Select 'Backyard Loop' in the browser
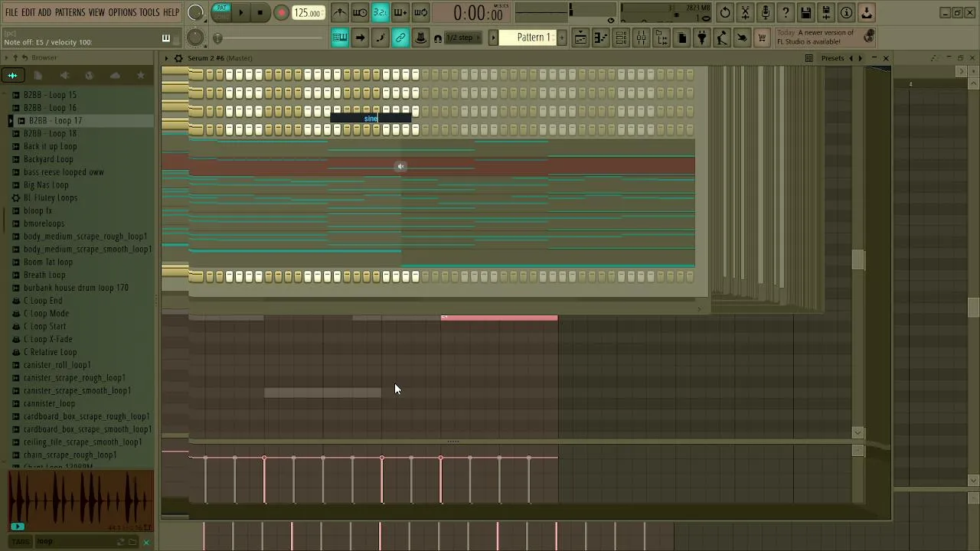The height and width of the screenshot is (551, 980). pos(48,159)
